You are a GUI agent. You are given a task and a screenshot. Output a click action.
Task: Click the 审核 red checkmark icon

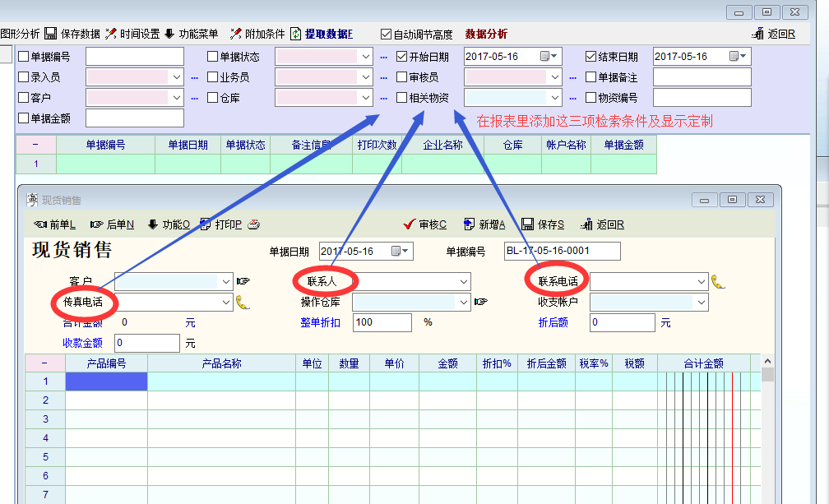(x=409, y=224)
